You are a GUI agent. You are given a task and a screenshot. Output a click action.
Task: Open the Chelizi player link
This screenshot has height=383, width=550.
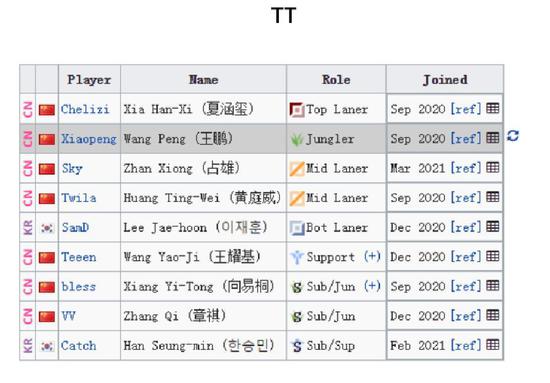[85, 109]
